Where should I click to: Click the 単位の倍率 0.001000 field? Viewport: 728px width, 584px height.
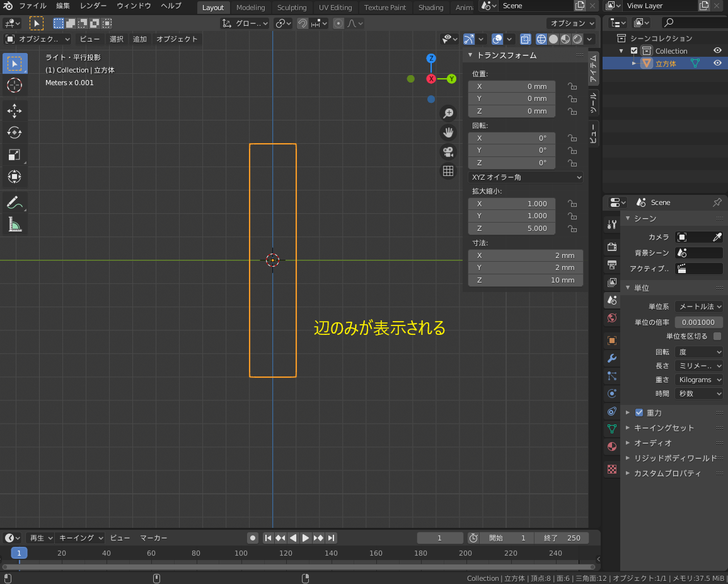(699, 322)
